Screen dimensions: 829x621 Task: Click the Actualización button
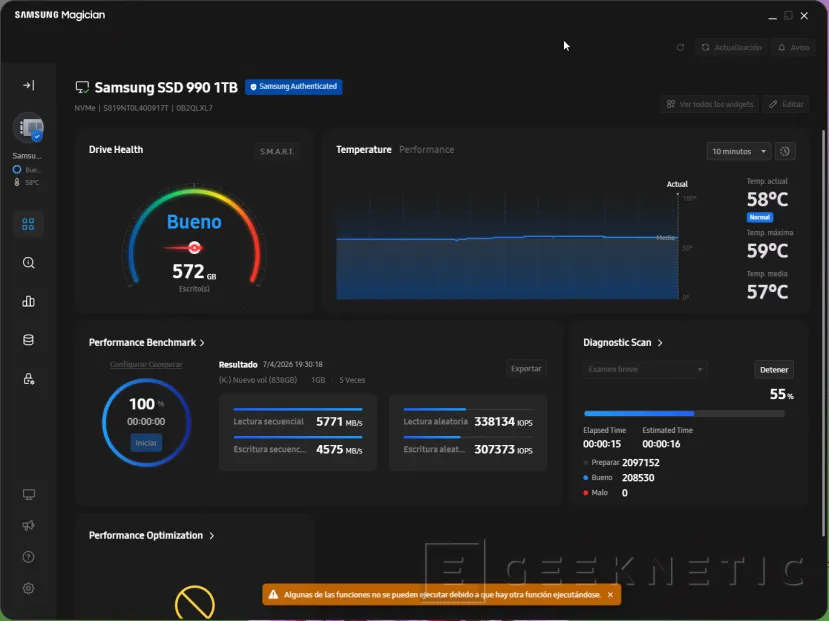click(x=731, y=48)
